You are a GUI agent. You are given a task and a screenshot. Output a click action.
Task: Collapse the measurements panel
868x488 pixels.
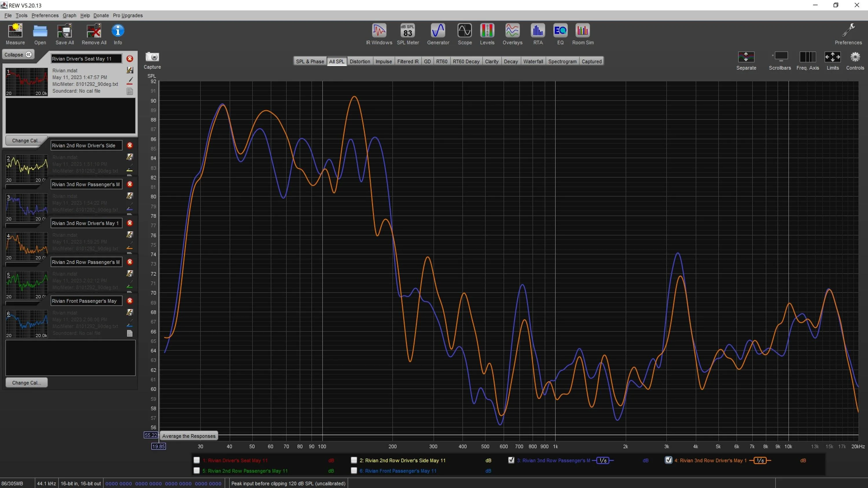[x=18, y=55]
